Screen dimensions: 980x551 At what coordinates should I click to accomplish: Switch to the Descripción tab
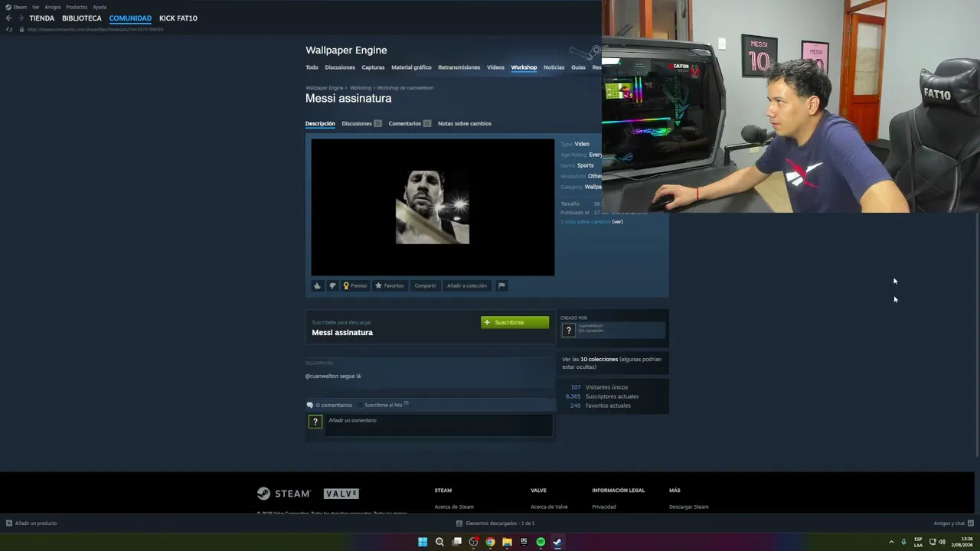click(320, 123)
